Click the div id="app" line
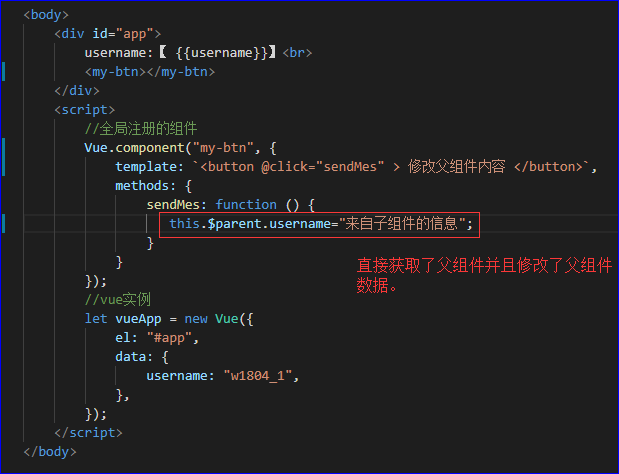Screen dimensions: 619x474 pos(108,34)
